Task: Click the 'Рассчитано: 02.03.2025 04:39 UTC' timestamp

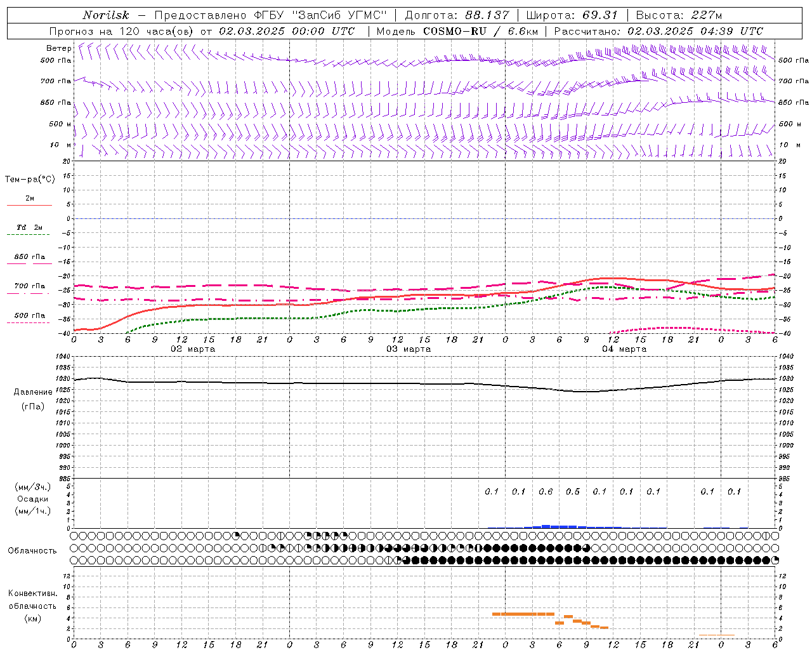Action: click(658, 31)
